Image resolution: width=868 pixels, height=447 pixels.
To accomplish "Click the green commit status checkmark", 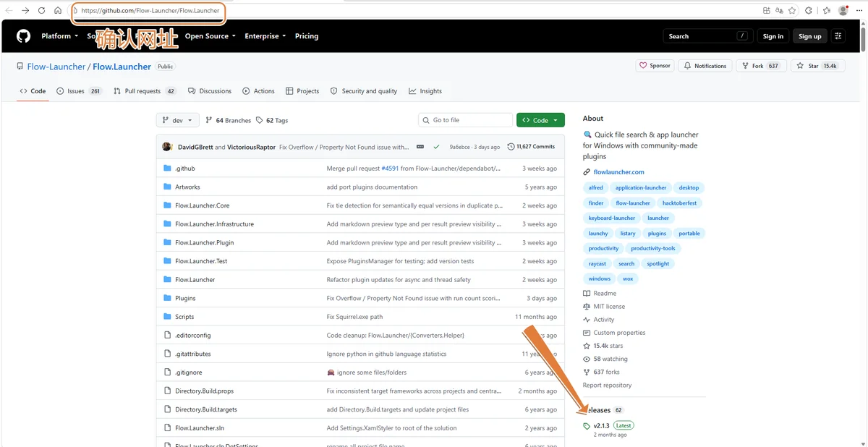I will (x=436, y=147).
